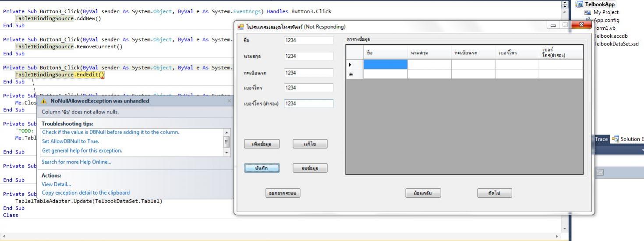Select the highlighted ชื่อ cell in first grid row
Viewport: 644px width, 241px height.
point(386,64)
